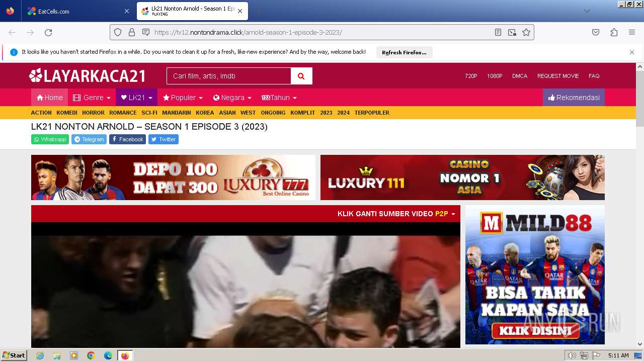Expand the Tahun dropdown menu
The height and width of the screenshot is (362, 644).
279,98
